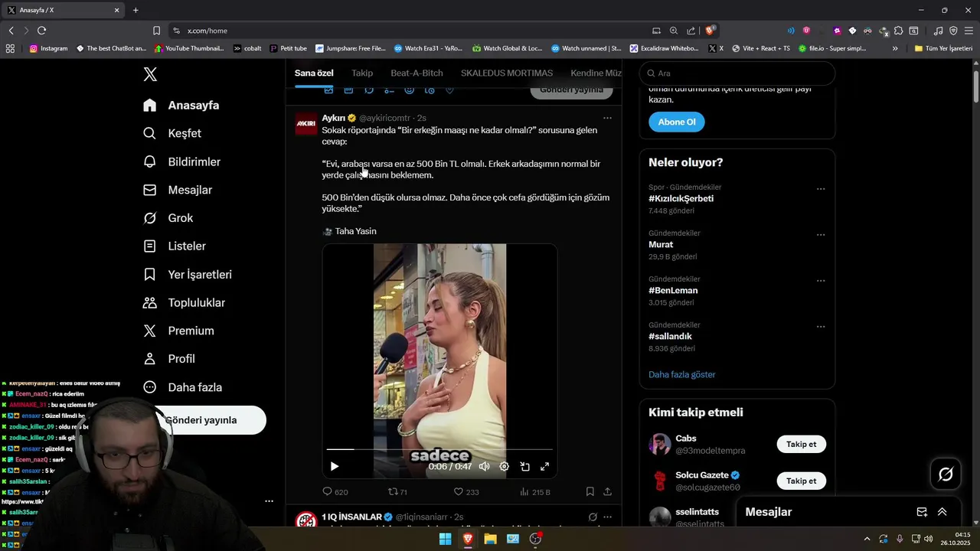Open the X logo home link
Screen dimensions: 980x551
coord(150,74)
